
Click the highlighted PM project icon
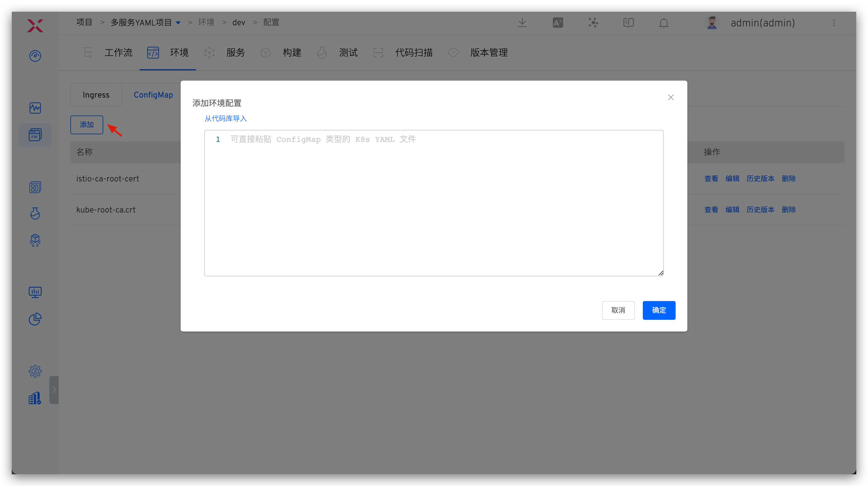[35, 135]
